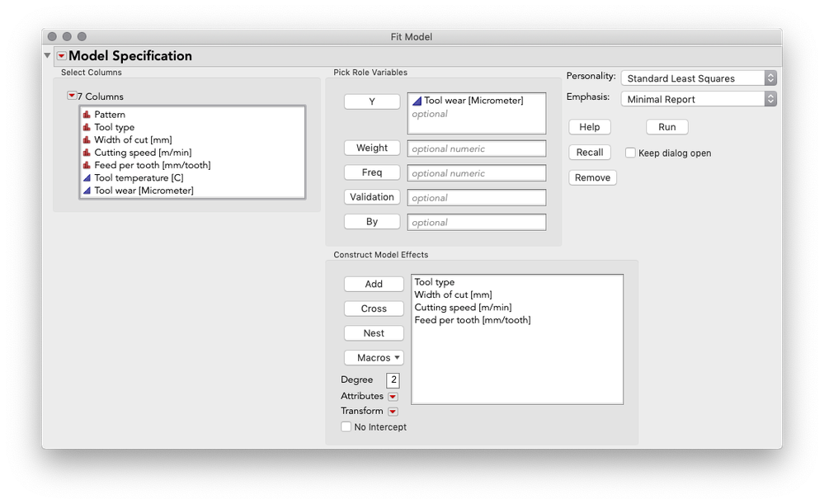
Task: Click the Weight optional numeric field
Action: pos(477,148)
